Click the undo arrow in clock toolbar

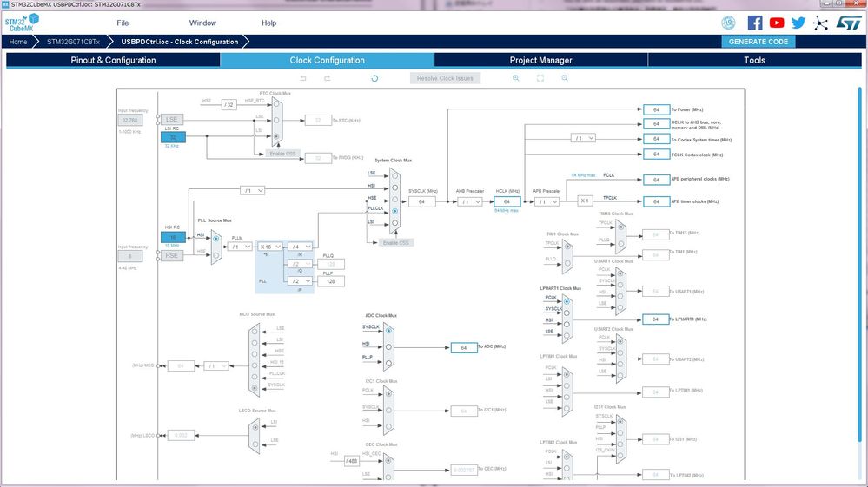point(303,78)
